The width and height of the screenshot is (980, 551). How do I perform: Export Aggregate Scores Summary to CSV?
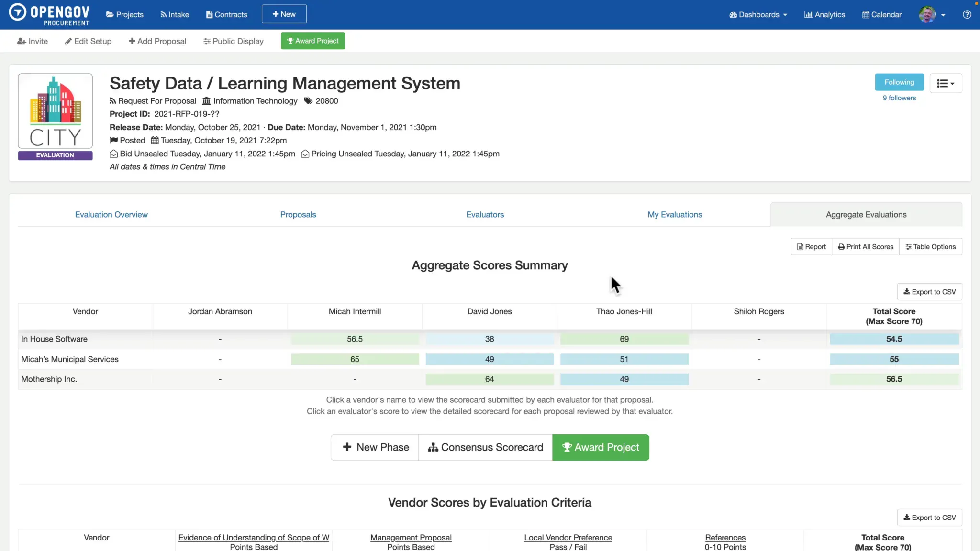929,291
